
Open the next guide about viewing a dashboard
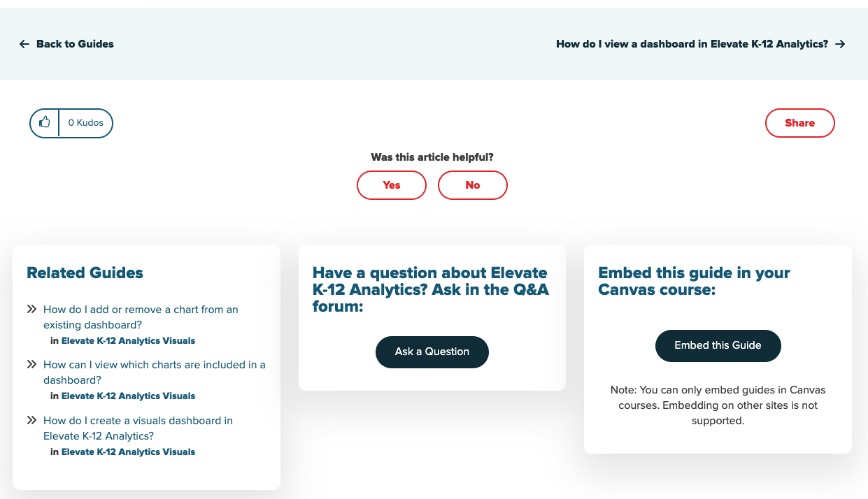692,44
